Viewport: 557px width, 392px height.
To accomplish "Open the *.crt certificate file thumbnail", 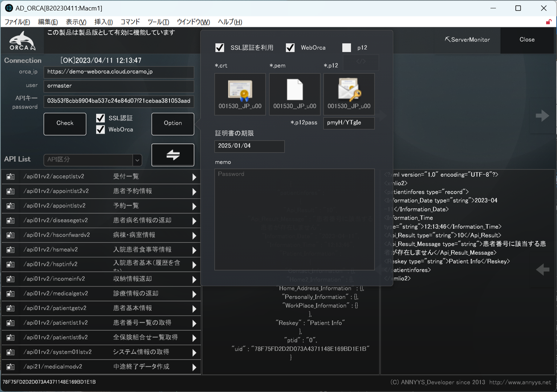I will click(240, 94).
